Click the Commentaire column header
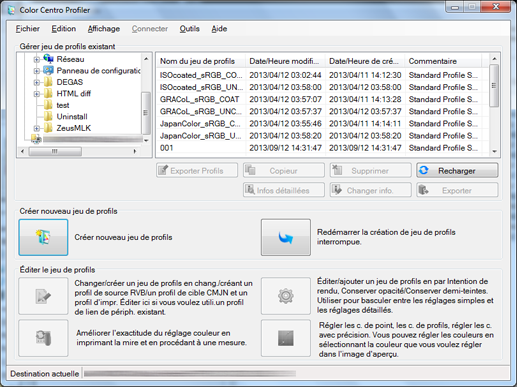The height and width of the screenshot is (387, 517). pos(443,61)
